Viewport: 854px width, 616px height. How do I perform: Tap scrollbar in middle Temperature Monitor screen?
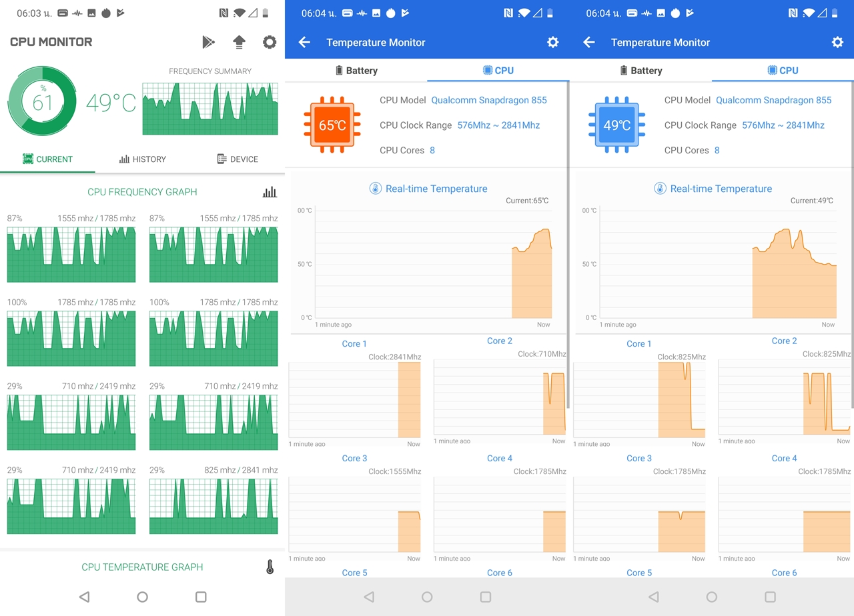click(568, 245)
